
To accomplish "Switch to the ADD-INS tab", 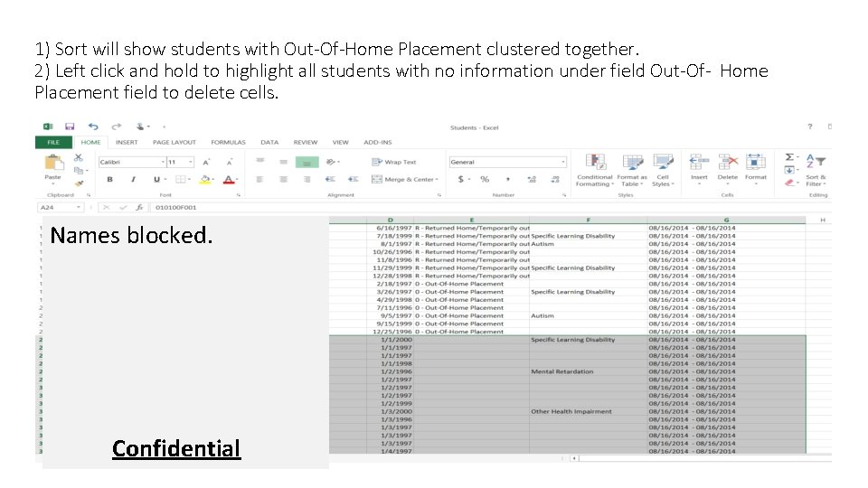I will (x=378, y=142).
